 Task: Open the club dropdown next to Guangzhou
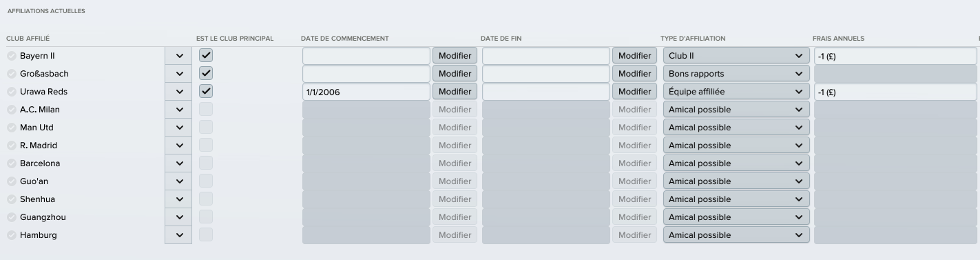(179, 217)
